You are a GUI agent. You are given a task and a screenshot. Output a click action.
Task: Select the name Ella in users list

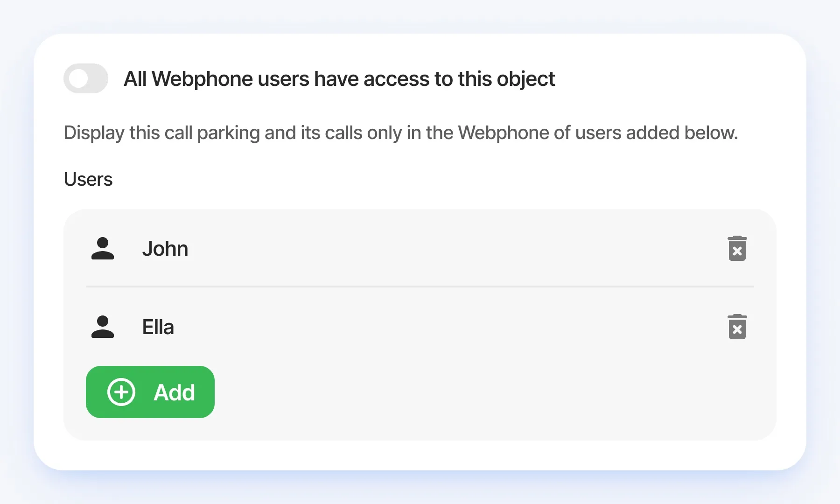[x=158, y=327]
